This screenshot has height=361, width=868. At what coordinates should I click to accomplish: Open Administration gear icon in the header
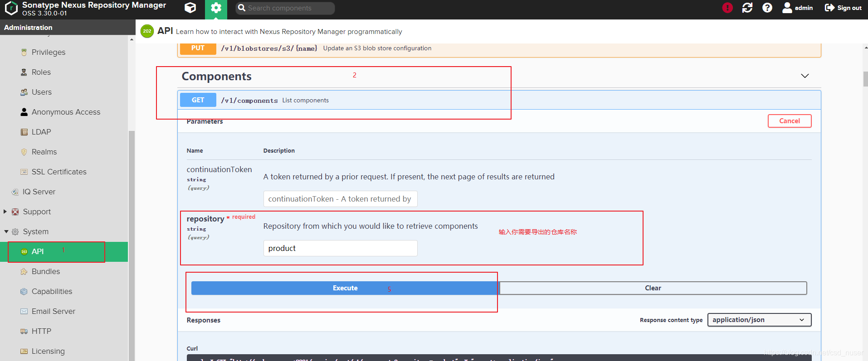tap(216, 8)
